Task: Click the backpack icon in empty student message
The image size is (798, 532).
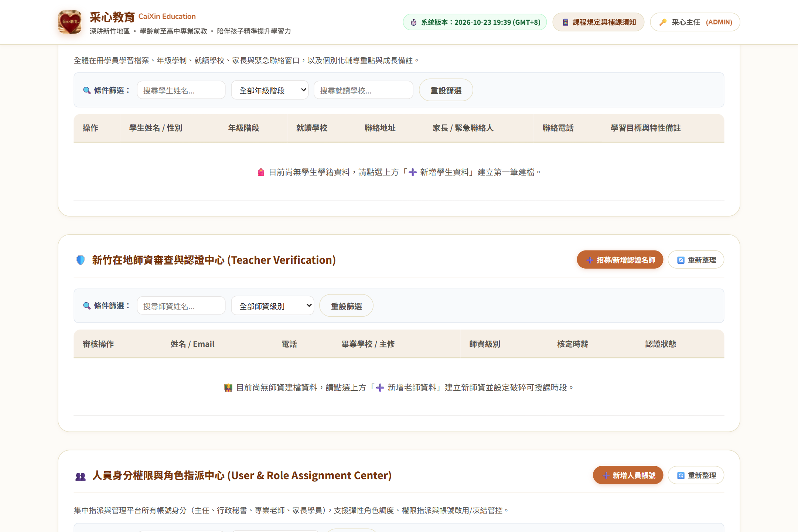Action: pos(261,172)
